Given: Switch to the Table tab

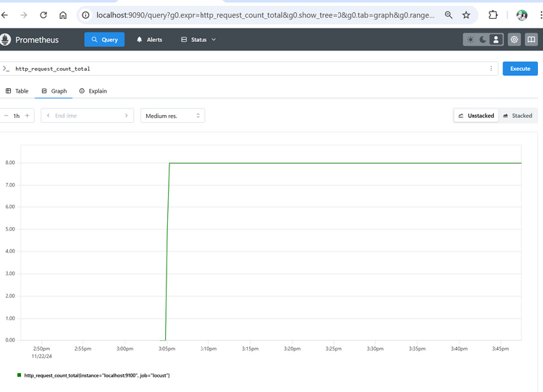Looking at the screenshot, I should [x=17, y=91].
